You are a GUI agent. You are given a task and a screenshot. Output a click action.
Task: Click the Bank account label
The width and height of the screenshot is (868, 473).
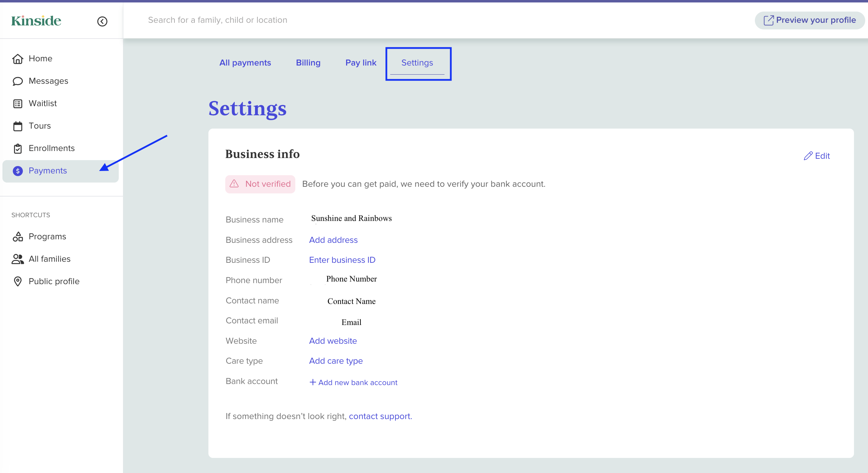(x=252, y=381)
